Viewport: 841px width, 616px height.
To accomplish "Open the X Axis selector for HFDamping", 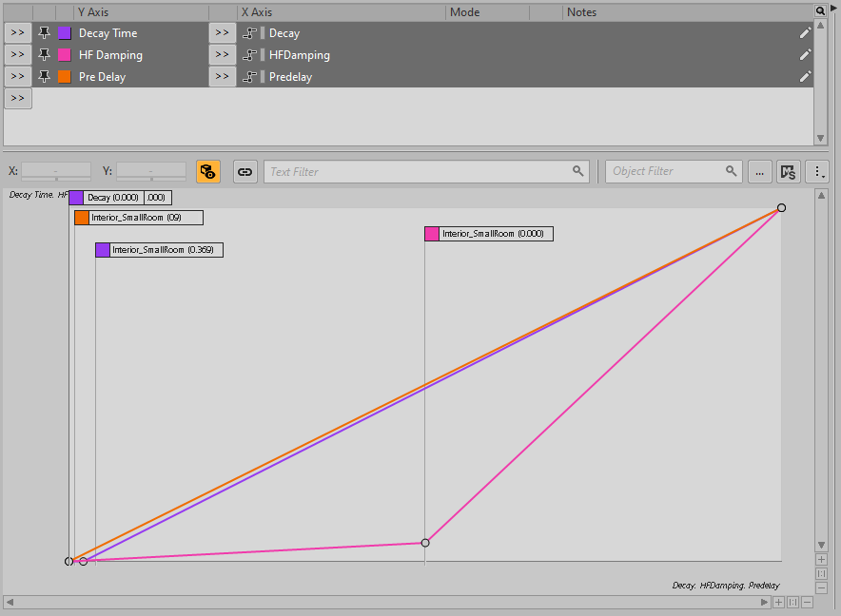I will coord(222,55).
